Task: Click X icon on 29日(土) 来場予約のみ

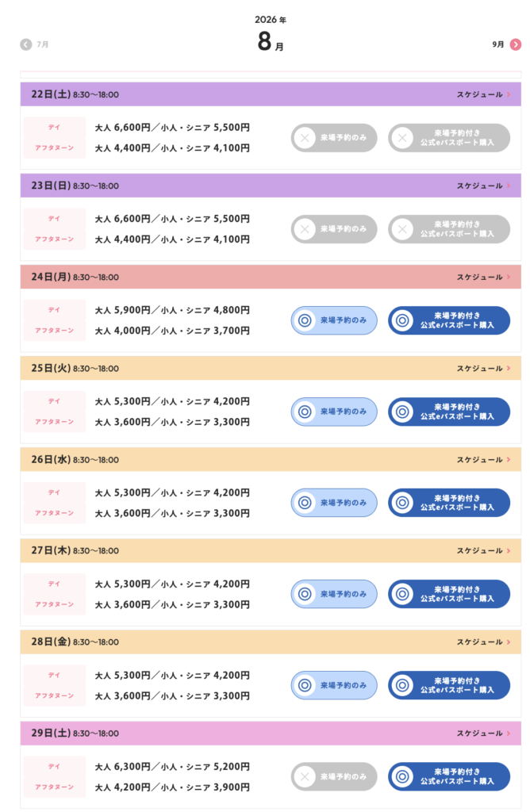Action: 305,777
